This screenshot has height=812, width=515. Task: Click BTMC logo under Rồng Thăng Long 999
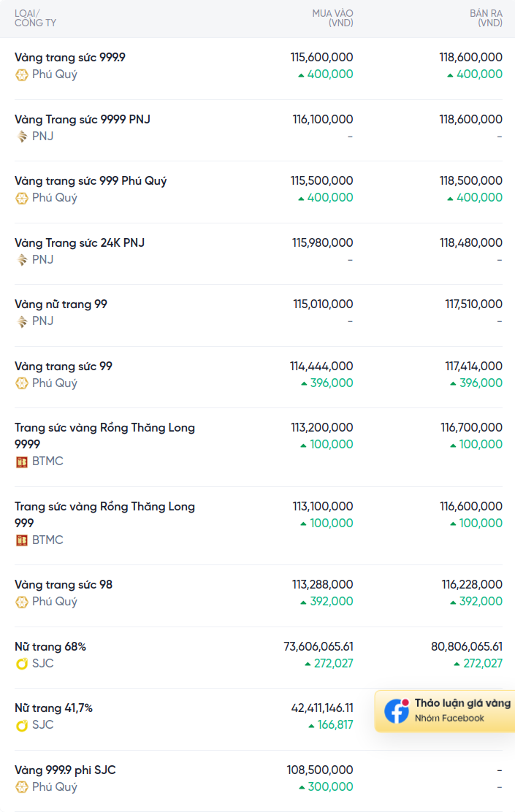pos(22,540)
